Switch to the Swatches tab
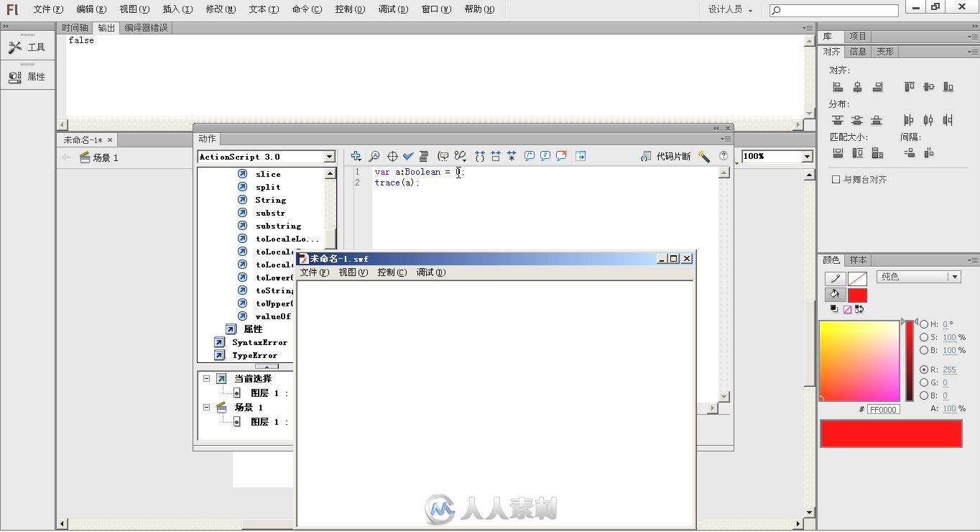 (858, 260)
